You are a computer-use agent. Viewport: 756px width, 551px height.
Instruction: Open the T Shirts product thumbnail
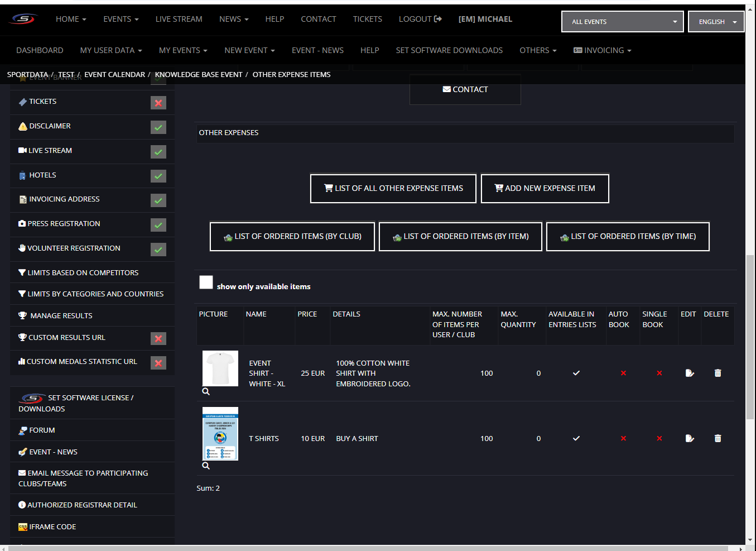pyautogui.click(x=220, y=434)
